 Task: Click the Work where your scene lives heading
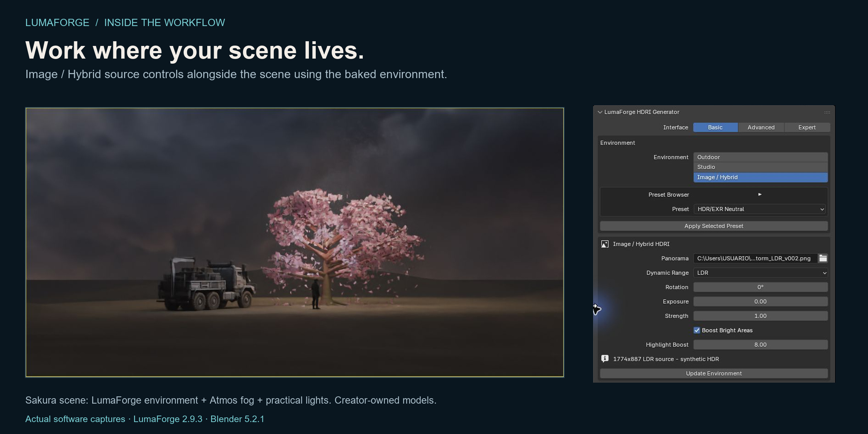coord(195,50)
